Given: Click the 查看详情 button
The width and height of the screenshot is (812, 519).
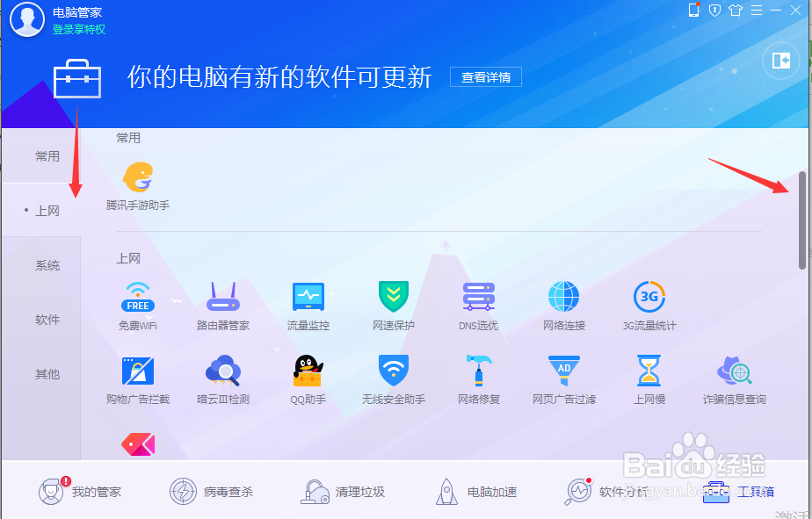Looking at the screenshot, I should tap(485, 76).
